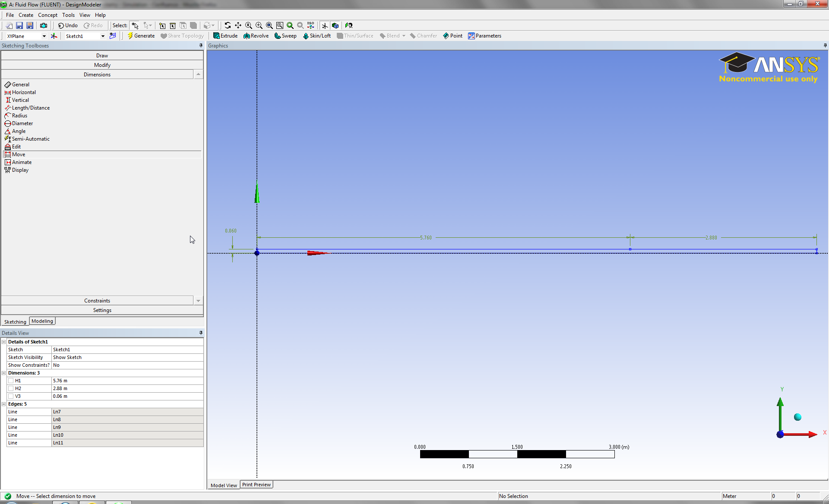Click the Revolve feature button

coord(256,36)
